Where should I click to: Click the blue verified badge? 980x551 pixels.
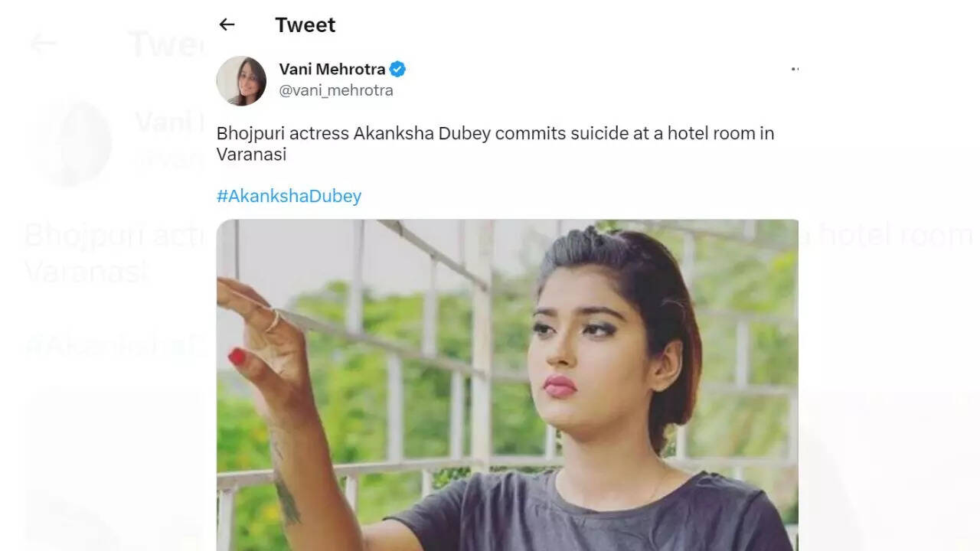coord(397,69)
